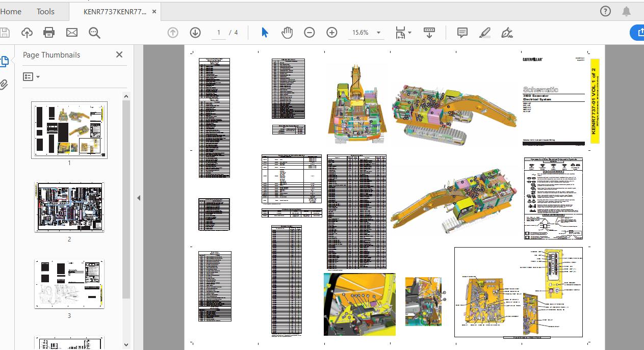The image size is (644, 350).
Task: Select the page 2 thumbnail
Action: pyautogui.click(x=69, y=207)
